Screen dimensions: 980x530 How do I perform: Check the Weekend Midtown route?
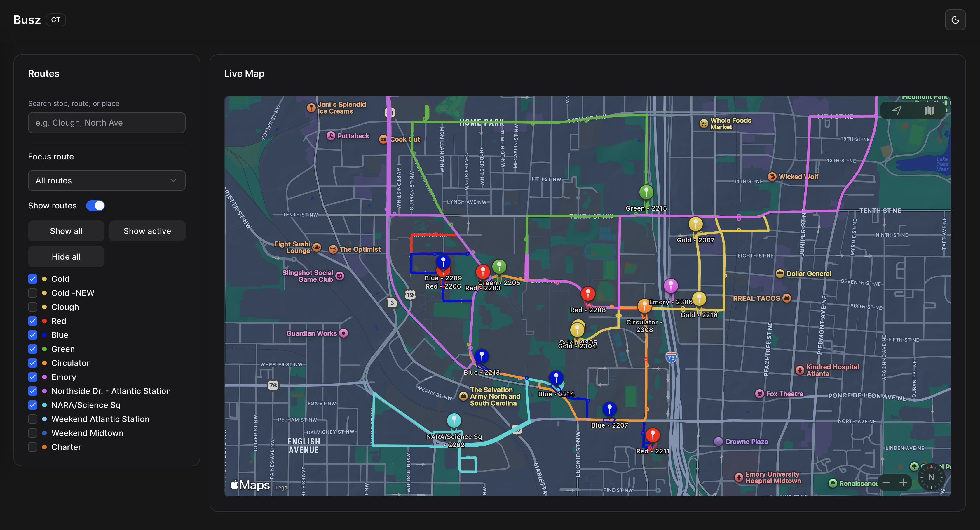[33, 433]
